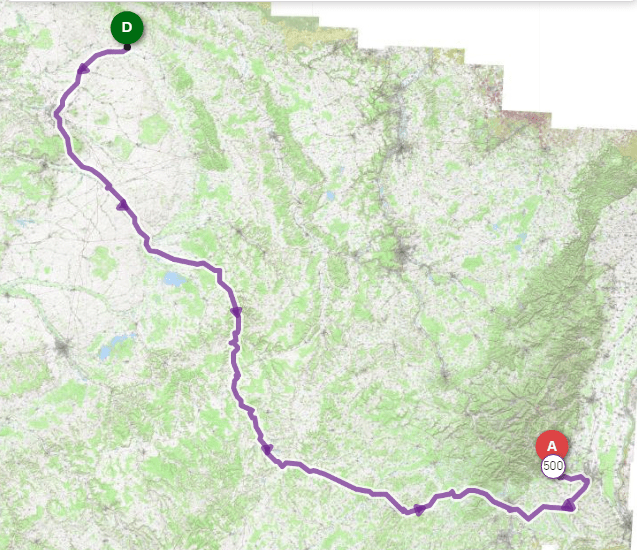The width and height of the screenshot is (637, 550).
Task: Click the route direction arrow nearest the D marker
Action: (83, 69)
